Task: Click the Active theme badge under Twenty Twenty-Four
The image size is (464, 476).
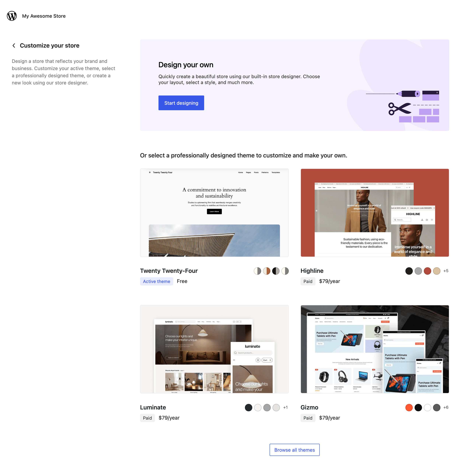Action: pyautogui.click(x=156, y=281)
